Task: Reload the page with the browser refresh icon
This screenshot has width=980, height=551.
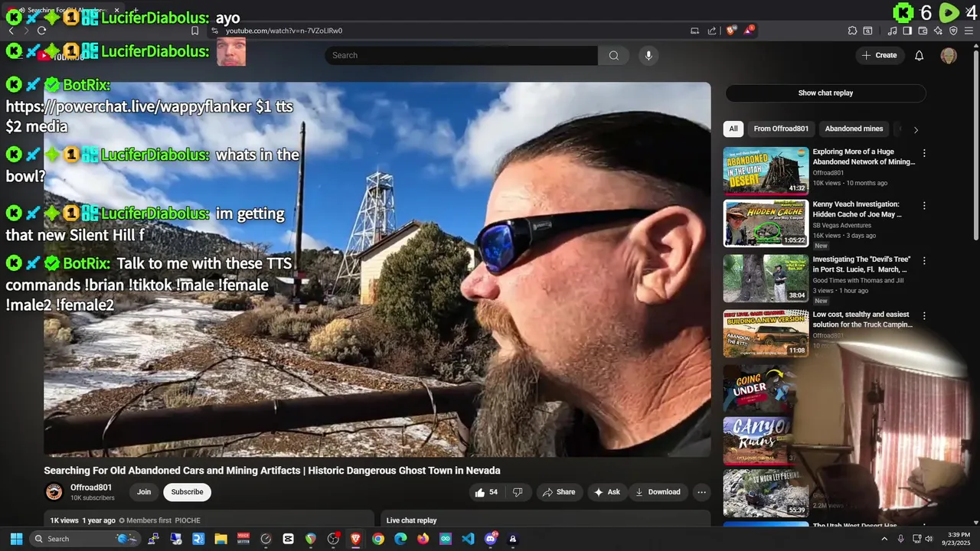Action: [x=41, y=31]
